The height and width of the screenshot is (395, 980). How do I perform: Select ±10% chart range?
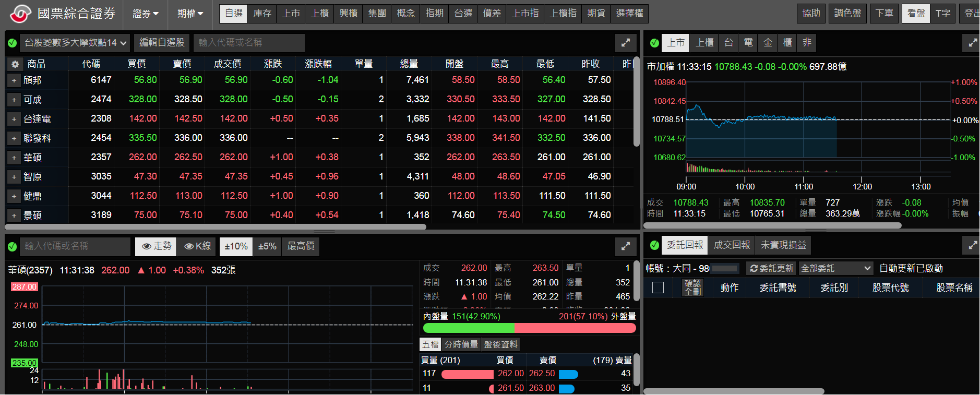click(236, 246)
